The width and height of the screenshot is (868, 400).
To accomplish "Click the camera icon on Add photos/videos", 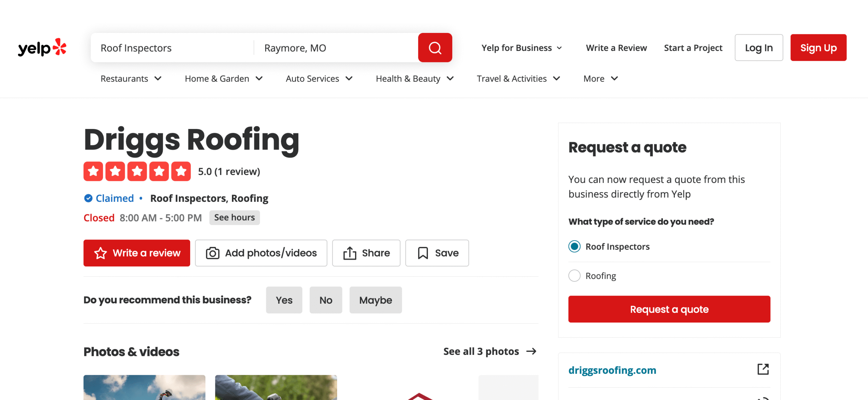I will [213, 253].
